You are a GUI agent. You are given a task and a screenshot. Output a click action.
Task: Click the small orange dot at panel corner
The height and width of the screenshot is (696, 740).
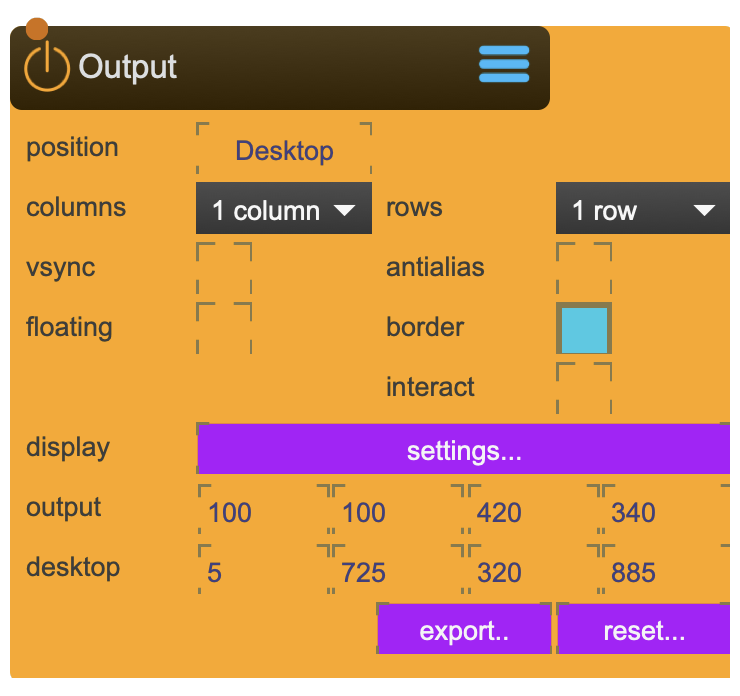(x=36, y=29)
